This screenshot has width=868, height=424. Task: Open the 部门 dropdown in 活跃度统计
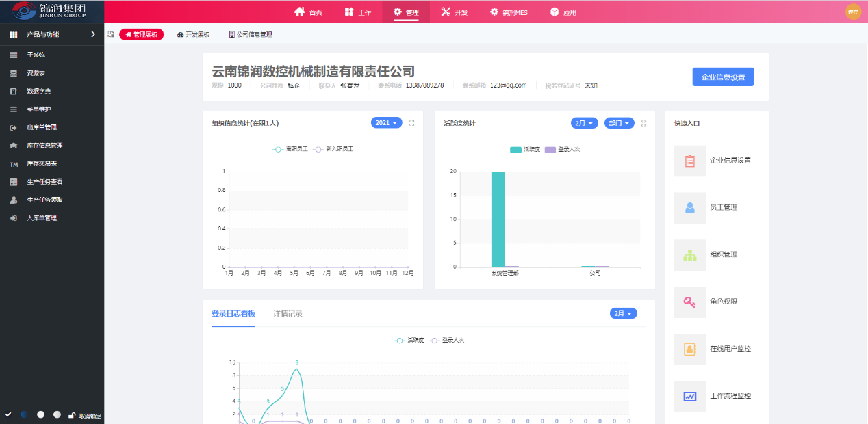coord(619,123)
